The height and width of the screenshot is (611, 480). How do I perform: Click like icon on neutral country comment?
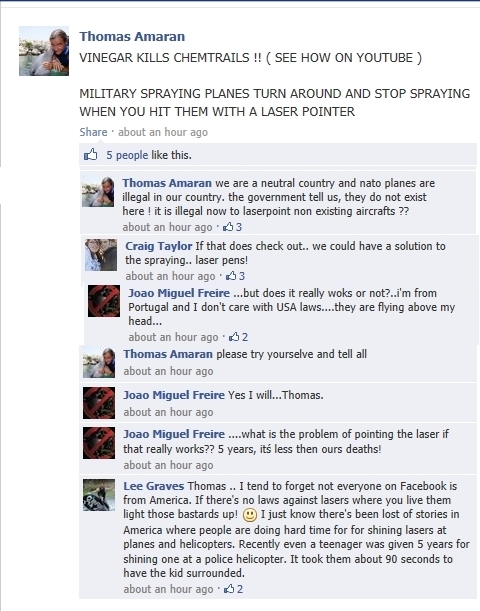(x=228, y=226)
